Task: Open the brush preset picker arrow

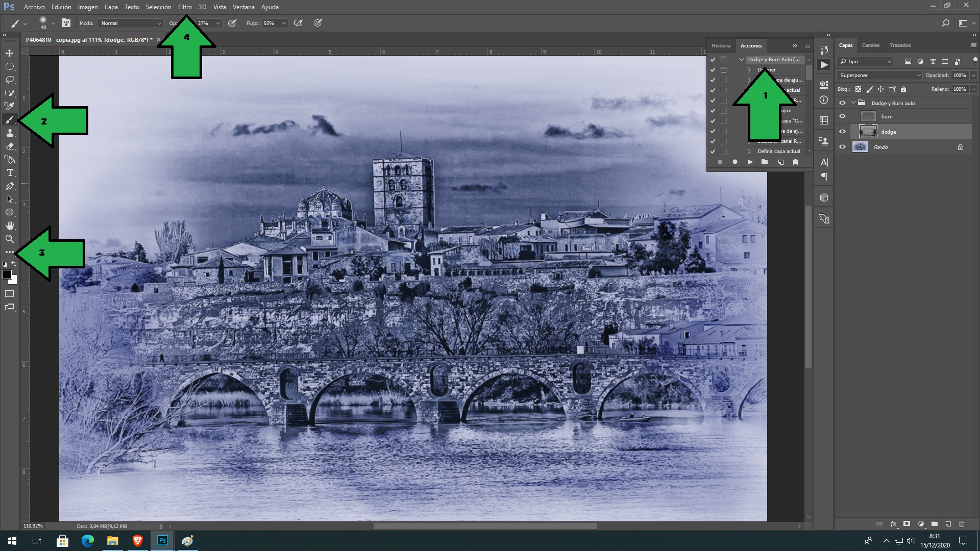Action: (x=53, y=23)
